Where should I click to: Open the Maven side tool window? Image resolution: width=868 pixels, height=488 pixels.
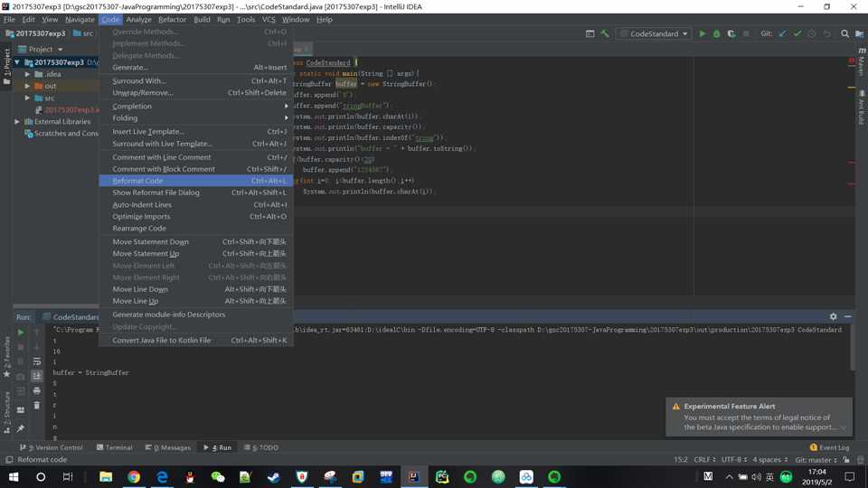[862, 62]
